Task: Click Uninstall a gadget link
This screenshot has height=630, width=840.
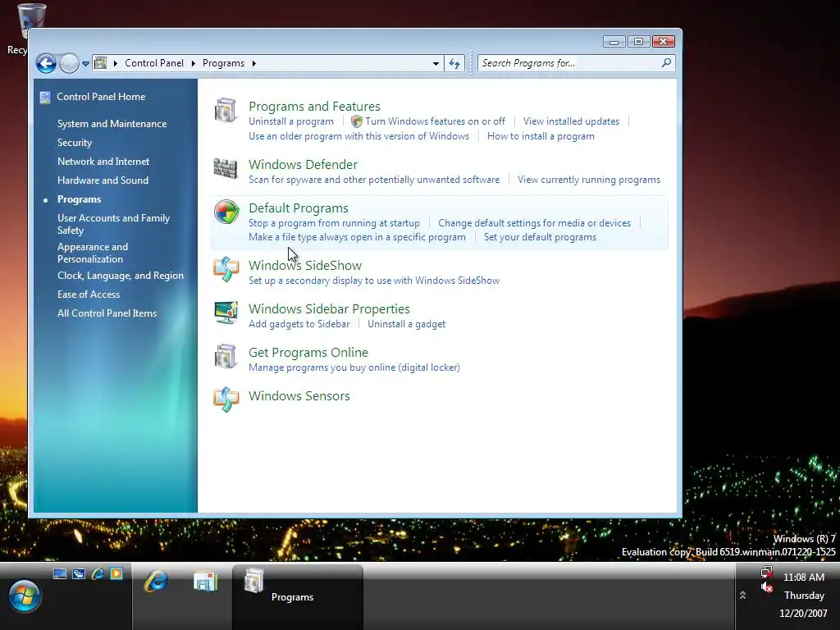Action: coord(406,324)
